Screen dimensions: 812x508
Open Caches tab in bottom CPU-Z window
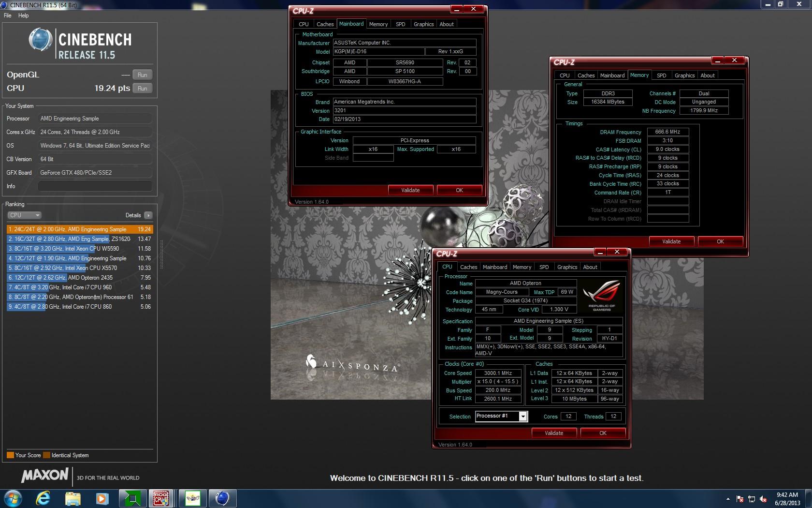click(468, 267)
